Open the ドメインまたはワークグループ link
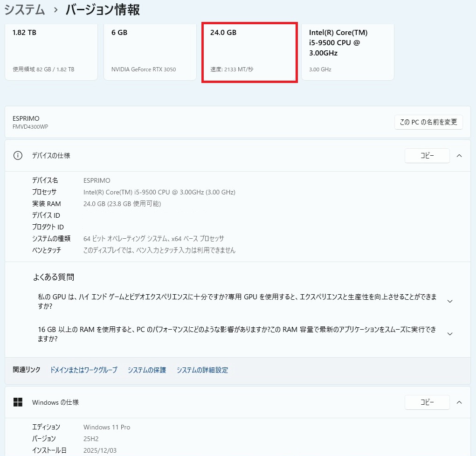Image resolution: width=476 pixels, height=456 pixels. coord(83,370)
